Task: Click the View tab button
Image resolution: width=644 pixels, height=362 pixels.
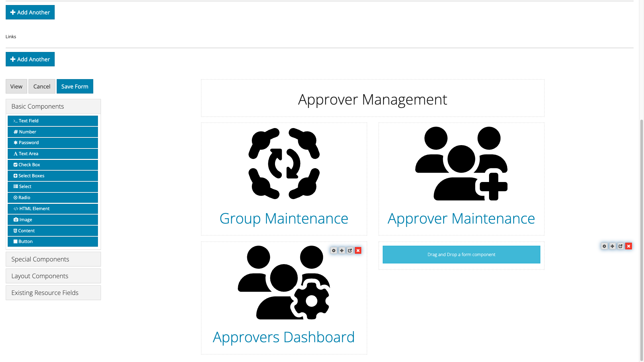Action: click(16, 86)
